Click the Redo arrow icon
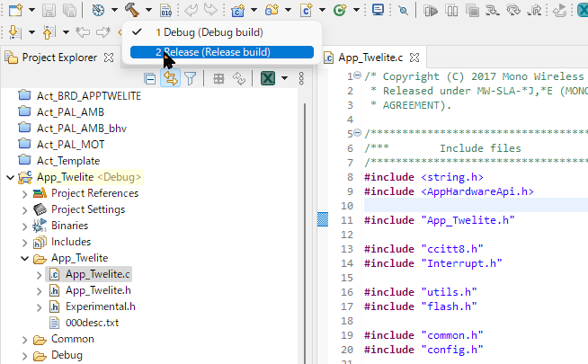 pyautogui.click(x=210, y=10)
